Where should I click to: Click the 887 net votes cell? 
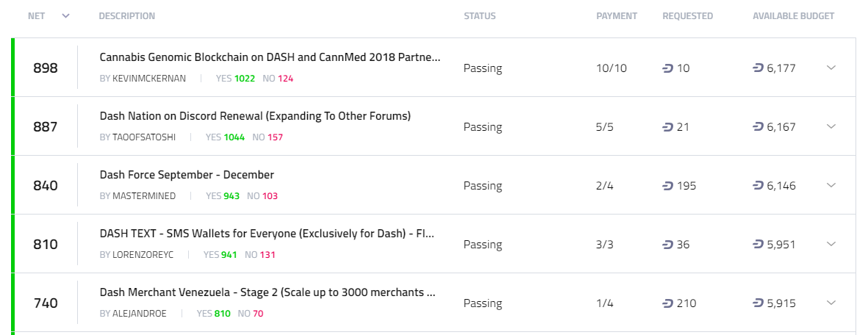(46, 127)
